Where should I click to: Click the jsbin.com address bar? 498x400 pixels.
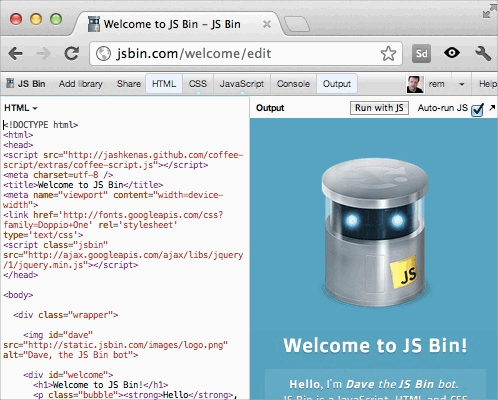pyautogui.click(x=246, y=53)
